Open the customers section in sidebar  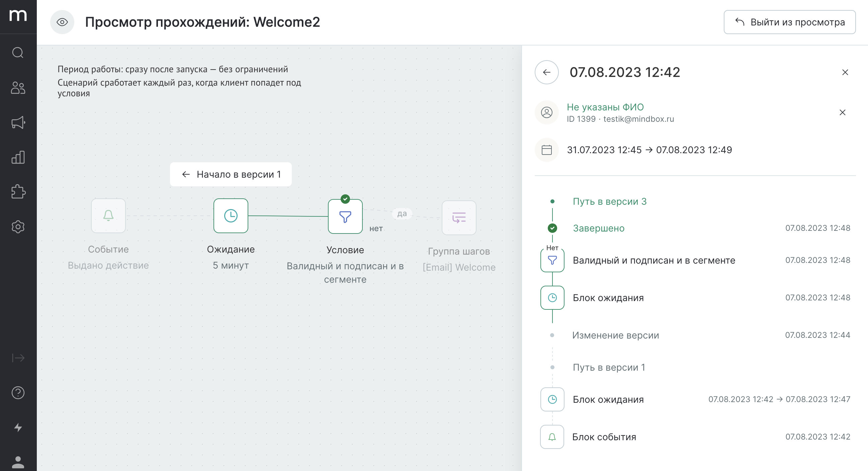click(x=18, y=88)
